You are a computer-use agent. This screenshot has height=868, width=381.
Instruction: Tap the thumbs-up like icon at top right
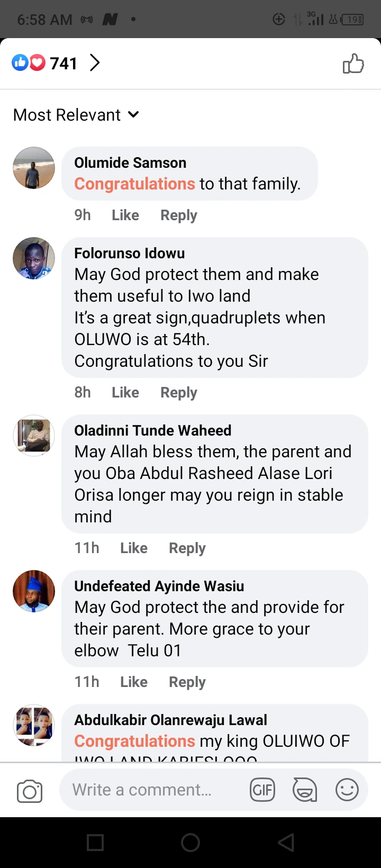point(353,64)
